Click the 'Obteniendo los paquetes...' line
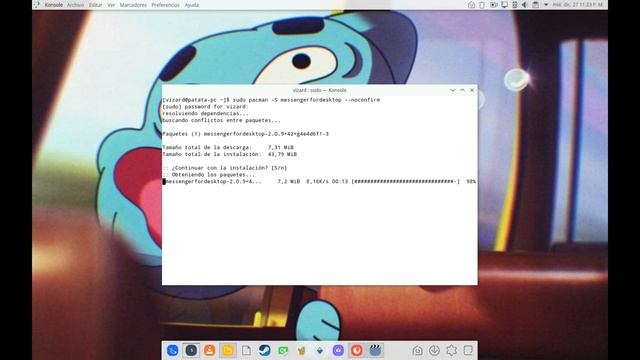Screen dimensions: 640x360 coord(209,175)
